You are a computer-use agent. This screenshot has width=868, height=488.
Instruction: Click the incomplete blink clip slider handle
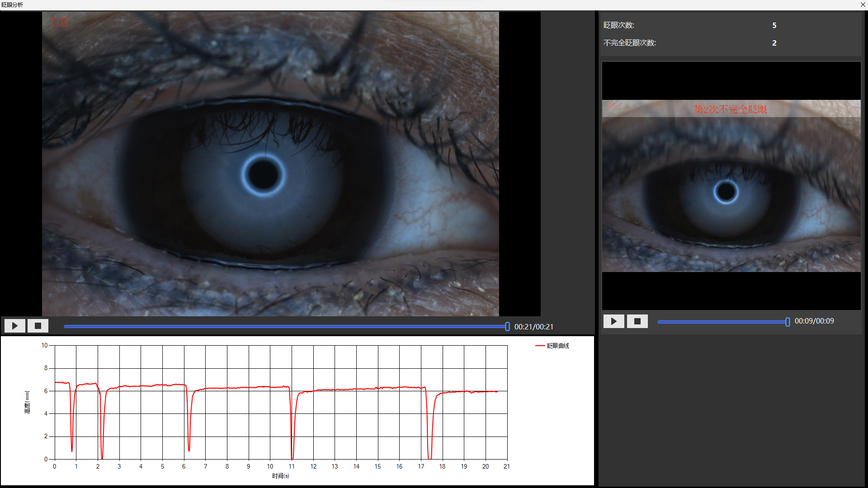point(788,322)
